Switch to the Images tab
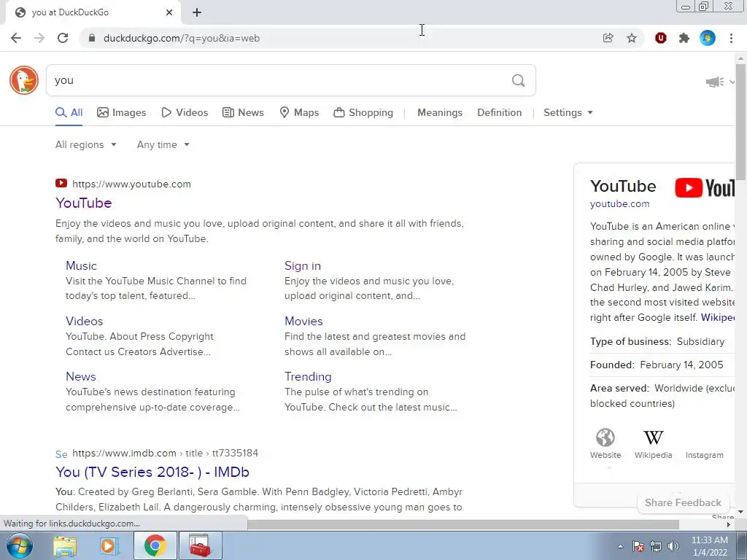Screen dimensions: 747x560 [122, 112]
